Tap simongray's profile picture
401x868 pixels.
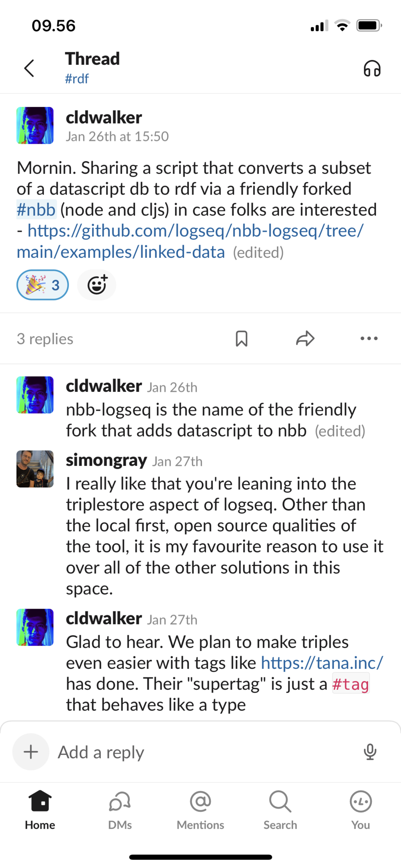(x=35, y=469)
